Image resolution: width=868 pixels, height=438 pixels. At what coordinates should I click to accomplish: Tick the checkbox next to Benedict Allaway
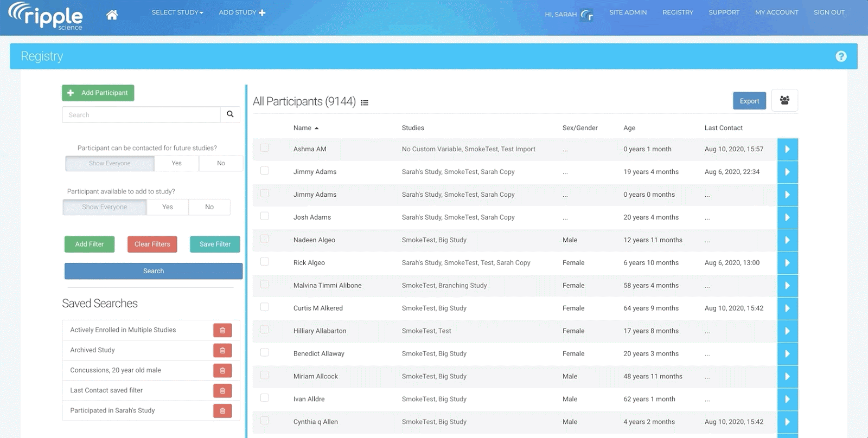coord(265,353)
